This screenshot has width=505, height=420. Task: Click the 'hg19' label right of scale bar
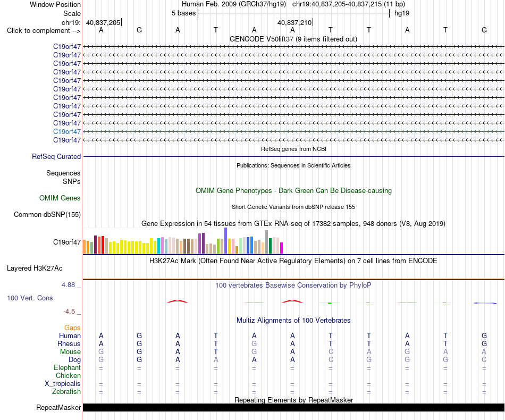[402, 13]
